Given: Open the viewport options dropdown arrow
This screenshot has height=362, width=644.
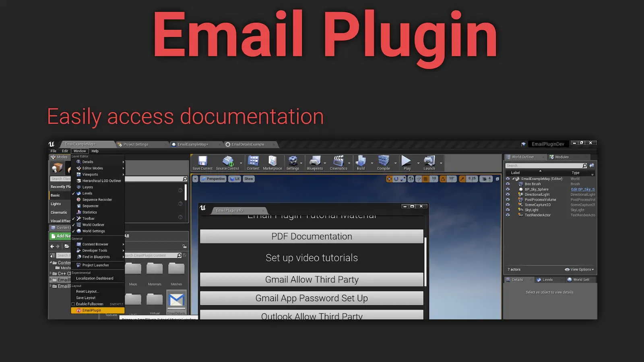Looking at the screenshot, I should coord(195,179).
